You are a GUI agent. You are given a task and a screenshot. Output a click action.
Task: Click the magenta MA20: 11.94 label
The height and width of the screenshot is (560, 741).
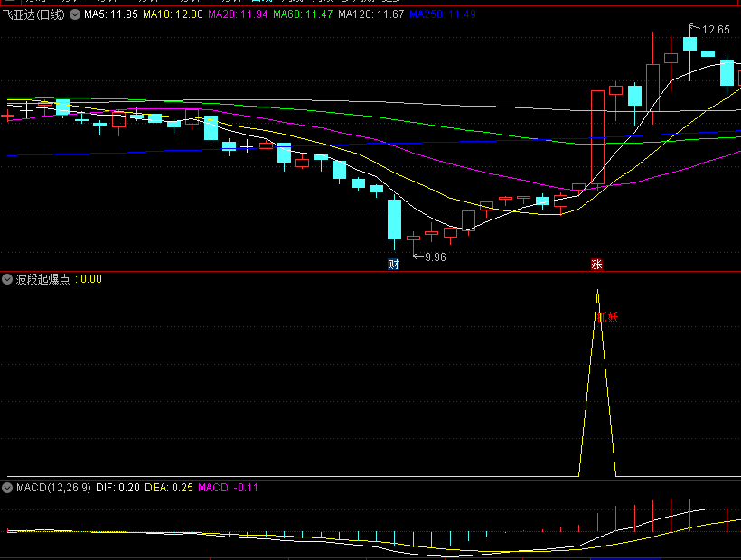[x=238, y=14]
